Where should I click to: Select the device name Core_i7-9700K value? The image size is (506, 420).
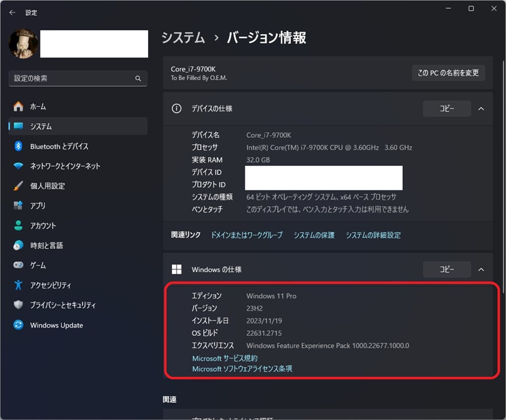point(268,135)
